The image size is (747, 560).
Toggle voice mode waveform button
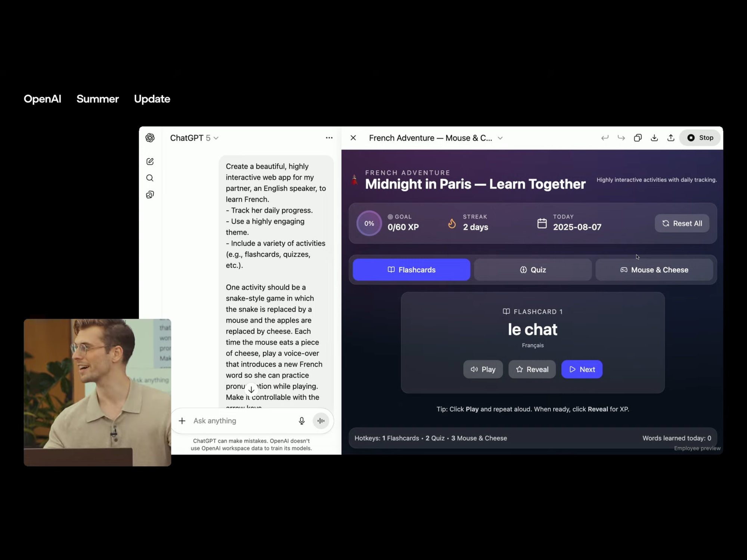pos(321,421)
